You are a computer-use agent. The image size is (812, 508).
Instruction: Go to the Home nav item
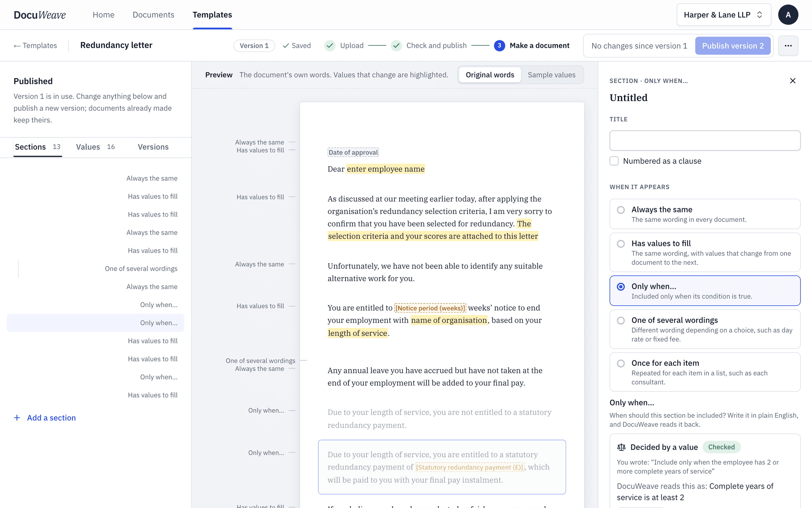click(104, 15)
